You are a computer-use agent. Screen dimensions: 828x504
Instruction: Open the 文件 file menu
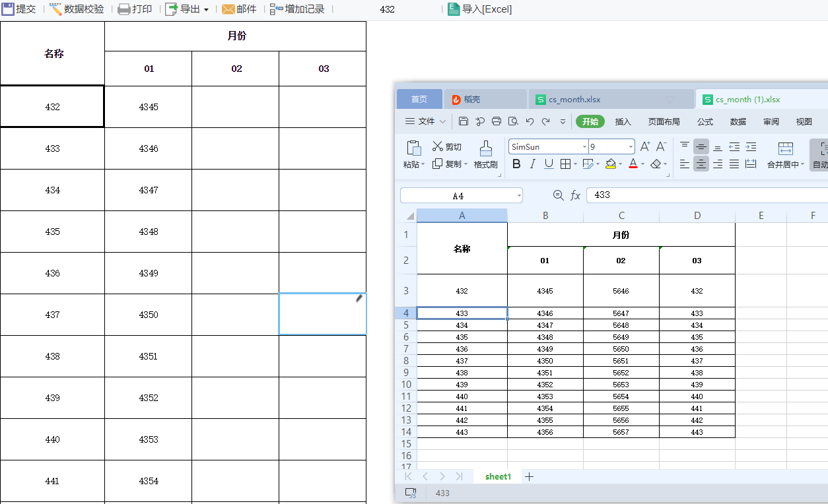click(425, 121)
